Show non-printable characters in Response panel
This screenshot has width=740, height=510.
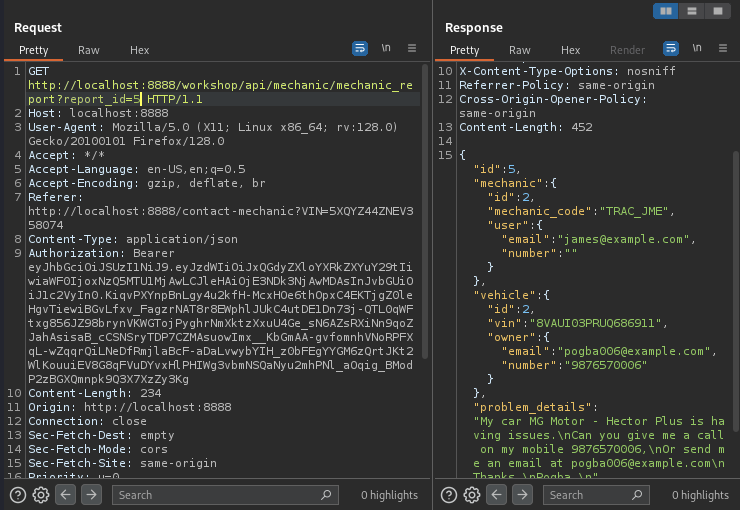point(697,48)
